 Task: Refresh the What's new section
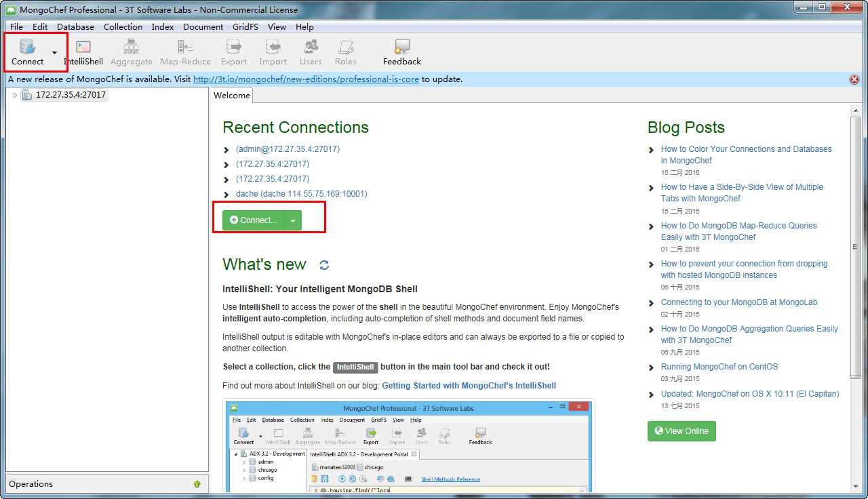pyautogui.click(x=324, y=265)
